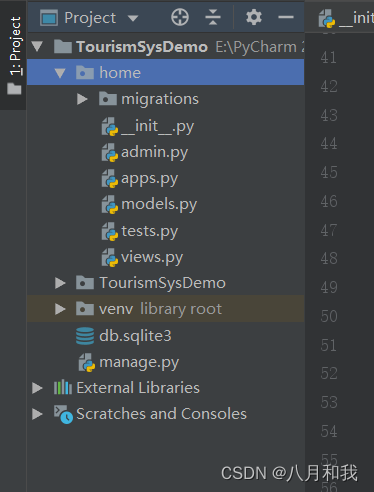374x492 pixels.
Task: Click the db.sqlite3 database icon
Action: coord(85,336)
